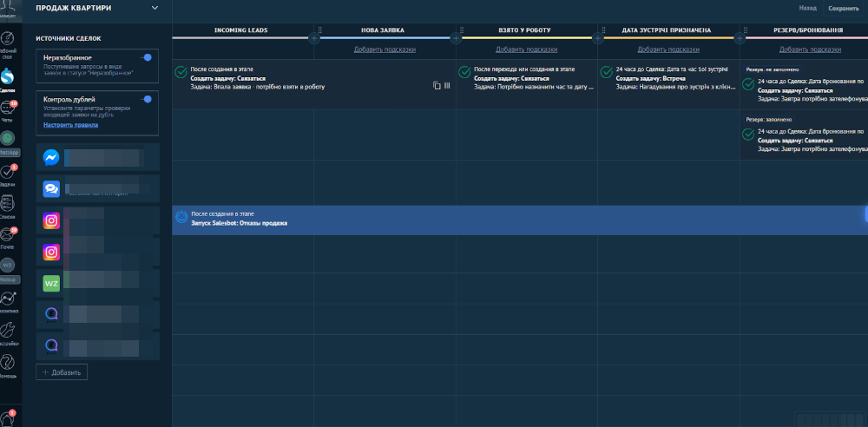Open Списки section in sidebar
This screenshot has width=868, height=427.
click(8, 207)
